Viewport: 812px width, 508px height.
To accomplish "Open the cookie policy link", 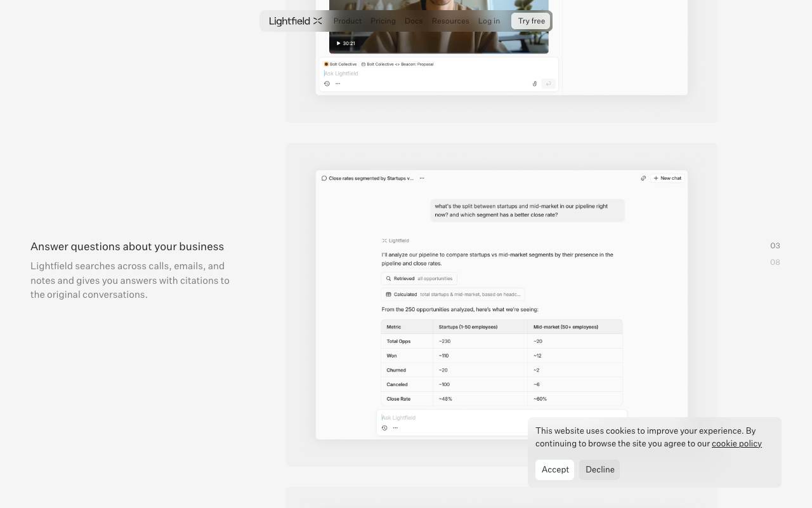I will pyautogui.click(x=737, y=444).
